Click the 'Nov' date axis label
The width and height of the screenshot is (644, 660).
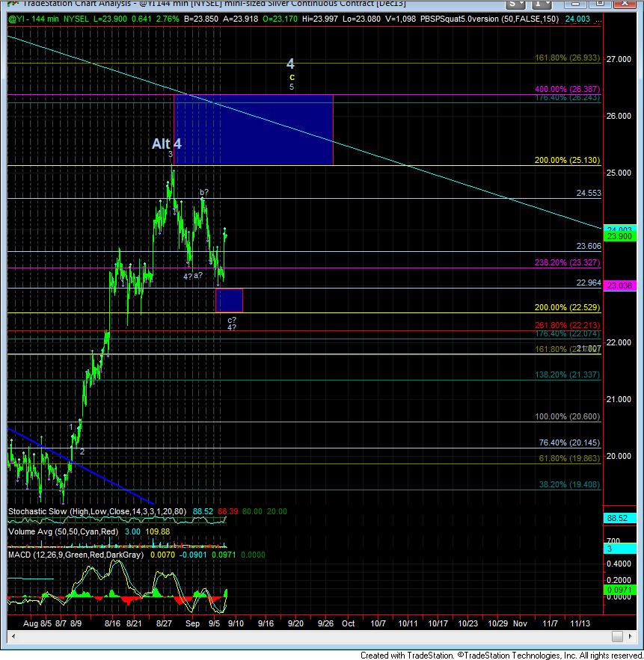point(520,624)
